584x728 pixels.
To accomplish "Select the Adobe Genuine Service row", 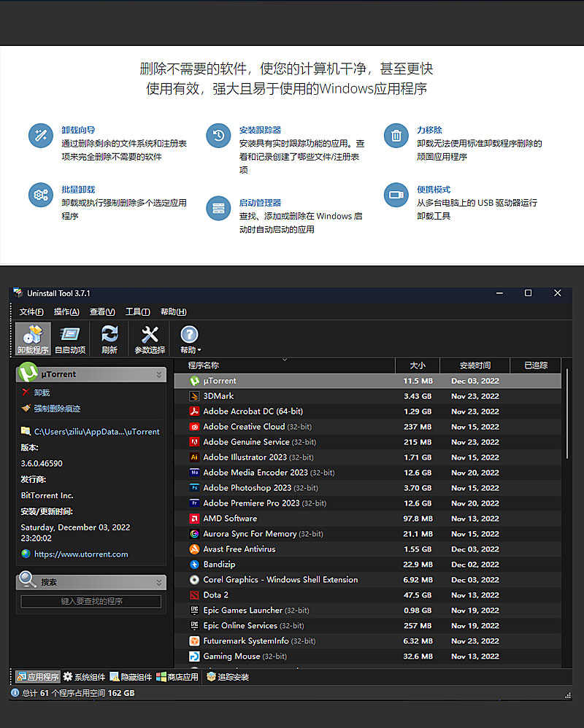I will tap(367, 442).
